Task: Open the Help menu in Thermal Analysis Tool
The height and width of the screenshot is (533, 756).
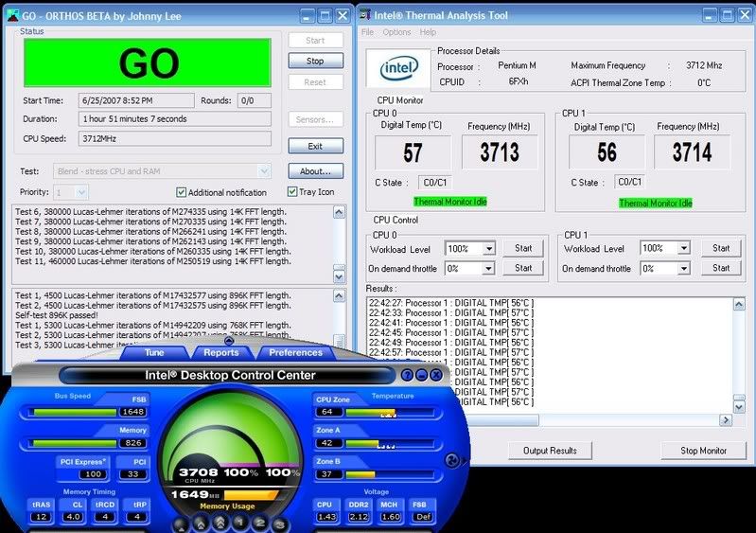Action: click(x=428, y=32)
